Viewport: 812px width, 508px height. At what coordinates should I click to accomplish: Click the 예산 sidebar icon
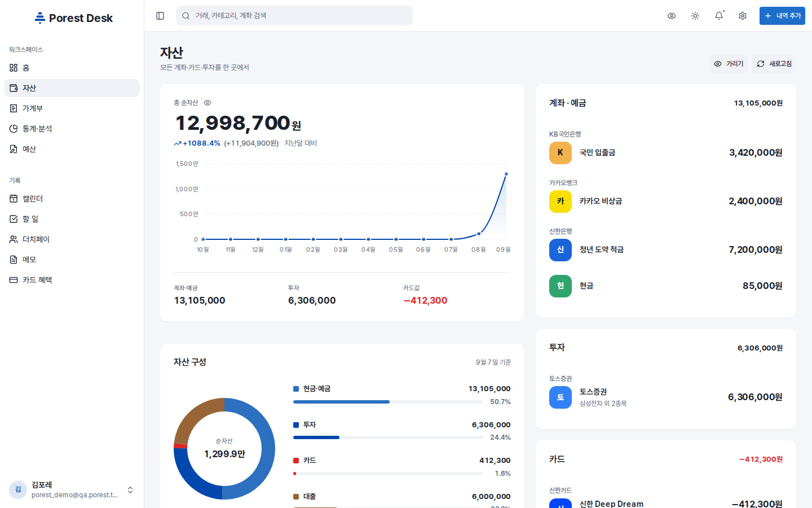(14, 149)
